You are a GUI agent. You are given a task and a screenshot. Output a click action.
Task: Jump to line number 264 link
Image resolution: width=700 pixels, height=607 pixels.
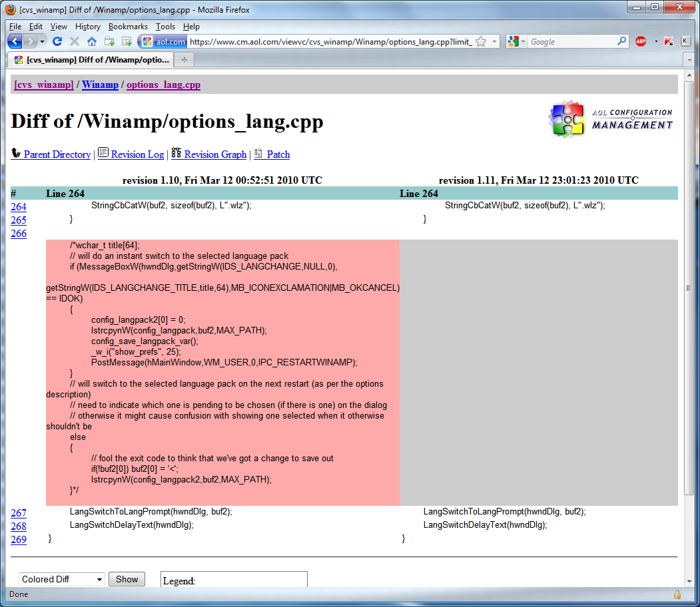coord(19,207)
